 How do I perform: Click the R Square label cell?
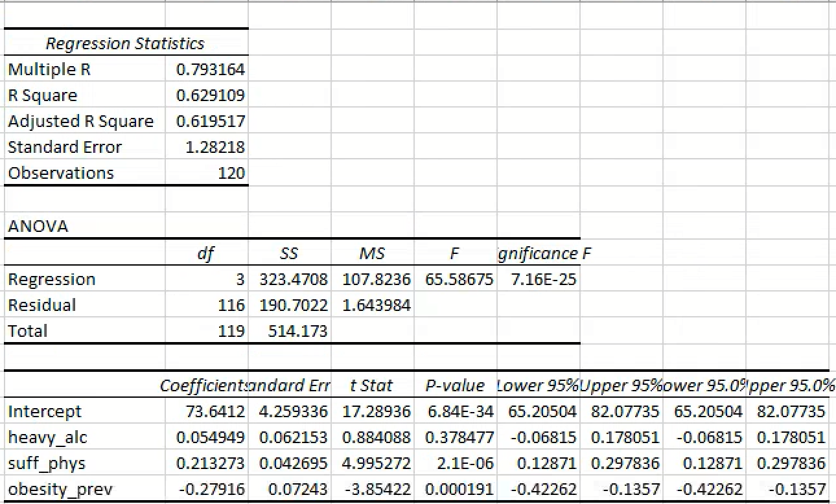(x=42, y=95)
